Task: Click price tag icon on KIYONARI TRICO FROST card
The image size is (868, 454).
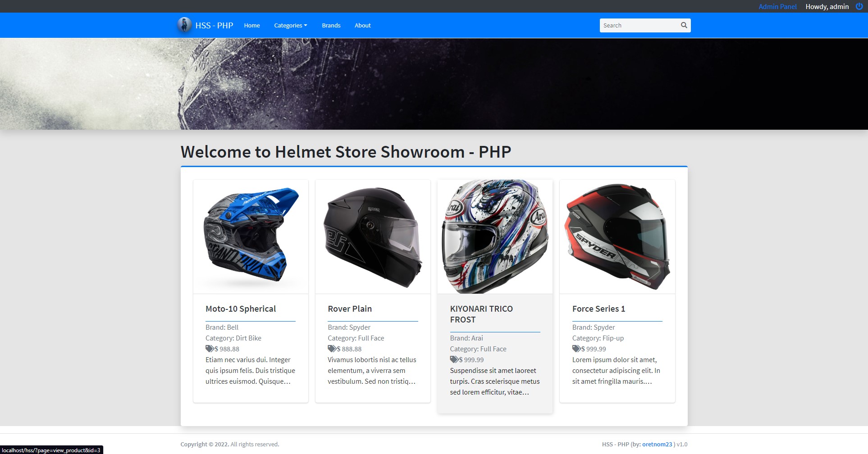Action: tap(454, 359)
